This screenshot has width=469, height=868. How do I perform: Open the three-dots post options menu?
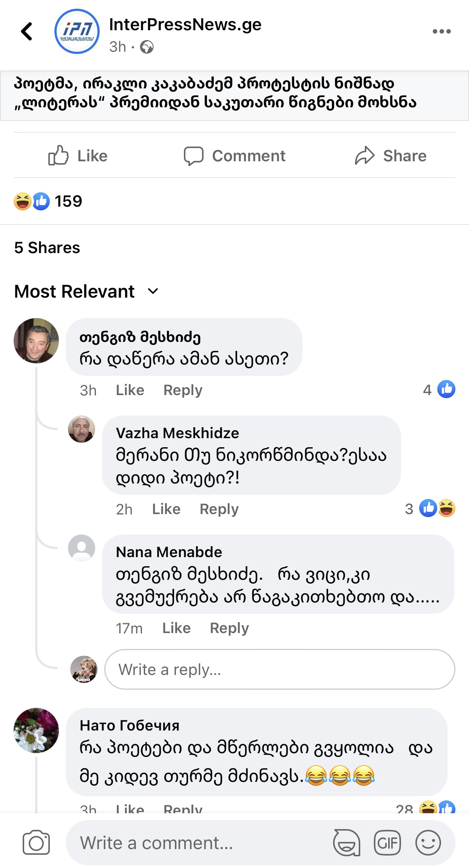coord(441,31)
